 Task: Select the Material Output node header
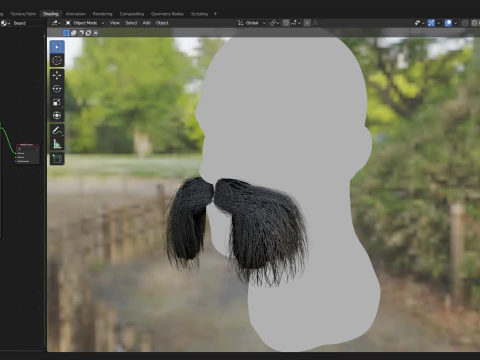pos(28,145)
